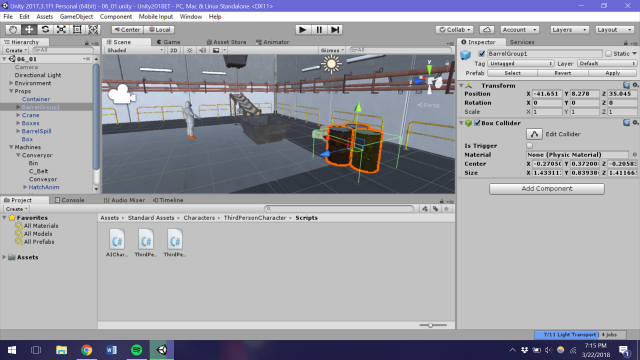Check the Is Trigger checkbox
Viewport: 640px width, 360px height.
pyautogui.click(x=529, y=145)
